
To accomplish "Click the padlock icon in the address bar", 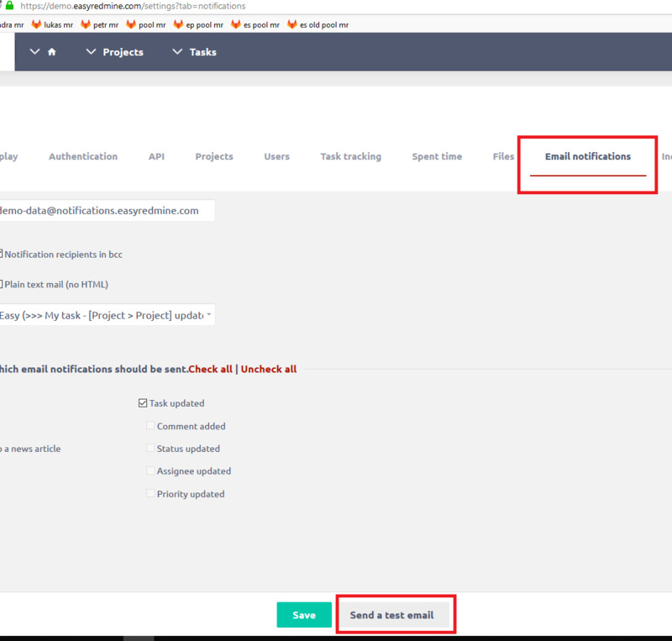I will point(12,5).
